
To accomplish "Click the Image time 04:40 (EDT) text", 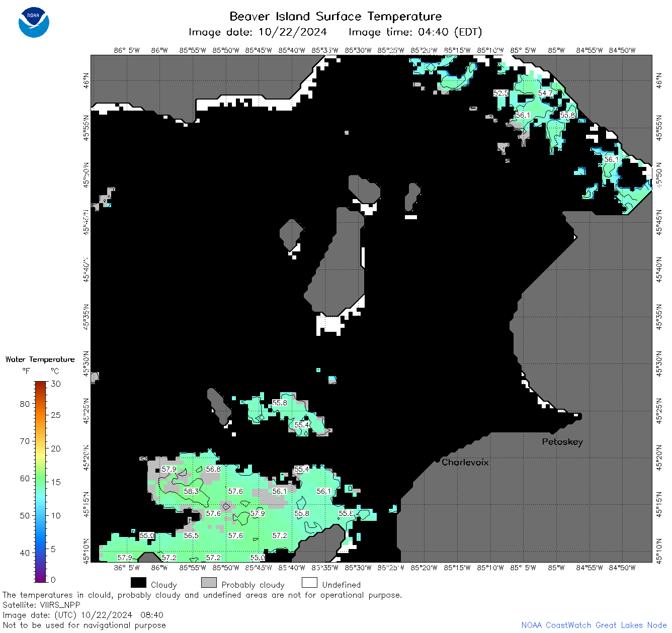I will pyautogui.click(x=415, y=32).
